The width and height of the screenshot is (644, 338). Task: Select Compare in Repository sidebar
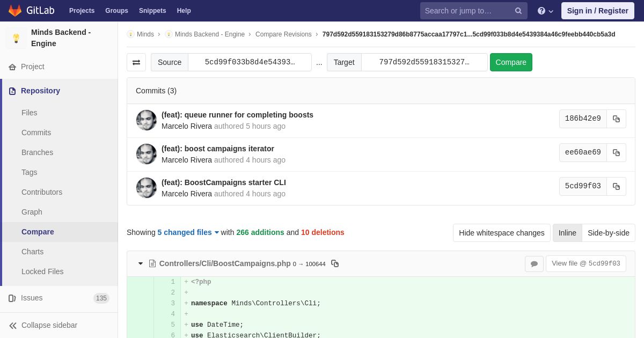tap(38, 232)
